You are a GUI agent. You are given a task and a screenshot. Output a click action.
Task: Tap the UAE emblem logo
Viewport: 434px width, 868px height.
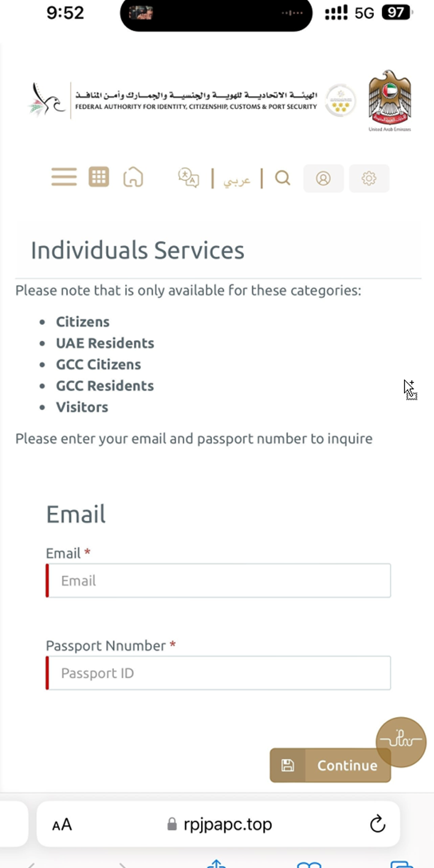click(x=390, y=101)
